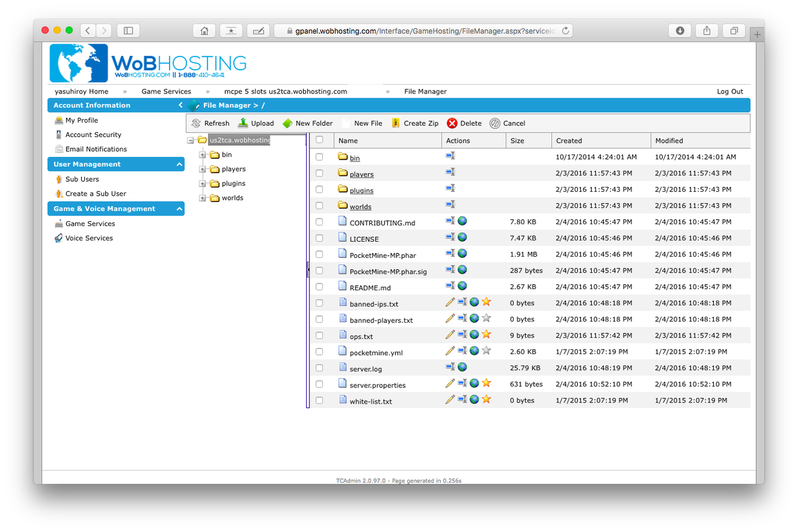The width and height of the screenshot is (798, 532).
Task: Click the globe download icon for CONTRIBUTING.md
Action: click(x=462, y=221)
